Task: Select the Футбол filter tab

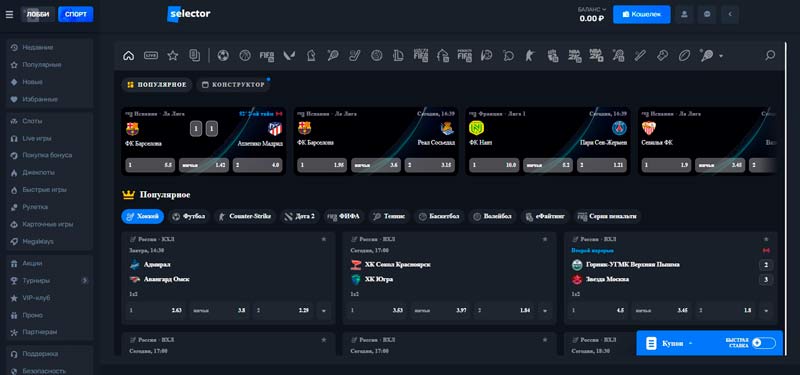Action: click(x=189, y=216)
